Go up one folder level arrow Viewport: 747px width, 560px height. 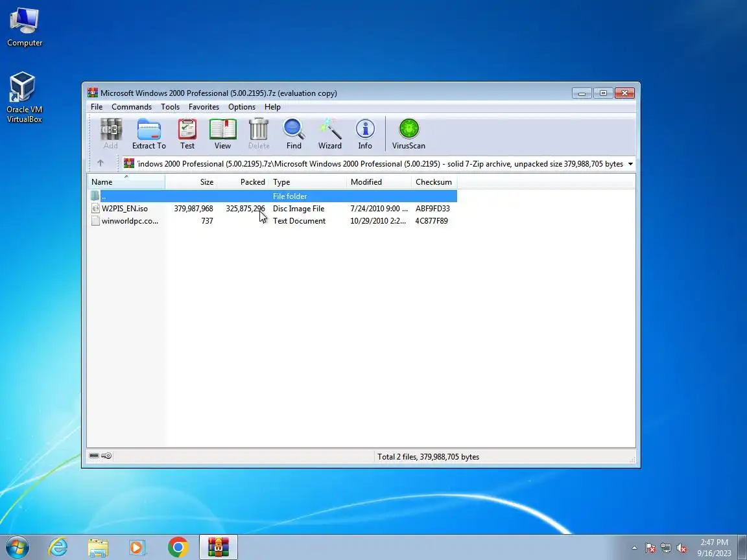101,163
